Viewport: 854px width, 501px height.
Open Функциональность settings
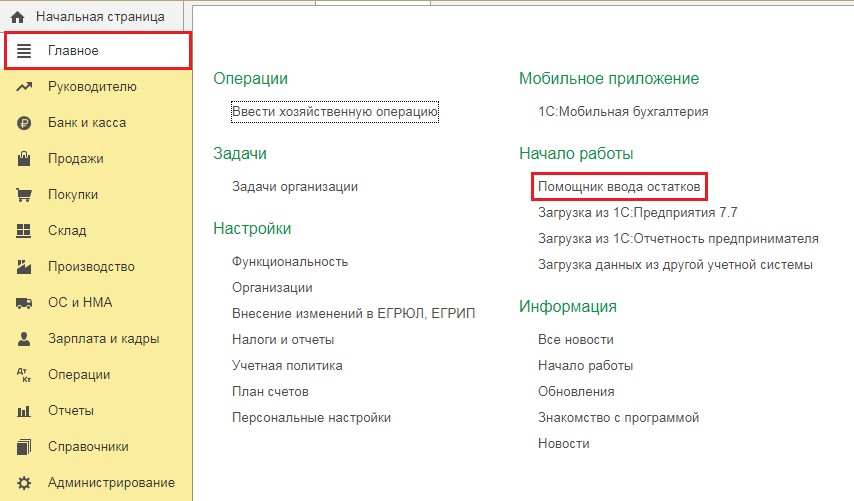290,262
